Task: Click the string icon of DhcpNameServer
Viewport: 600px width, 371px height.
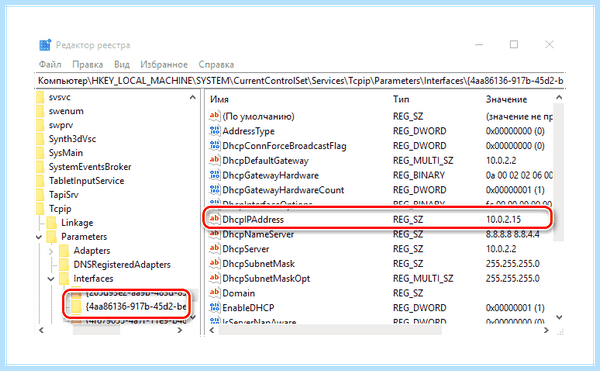Action: 215,234
